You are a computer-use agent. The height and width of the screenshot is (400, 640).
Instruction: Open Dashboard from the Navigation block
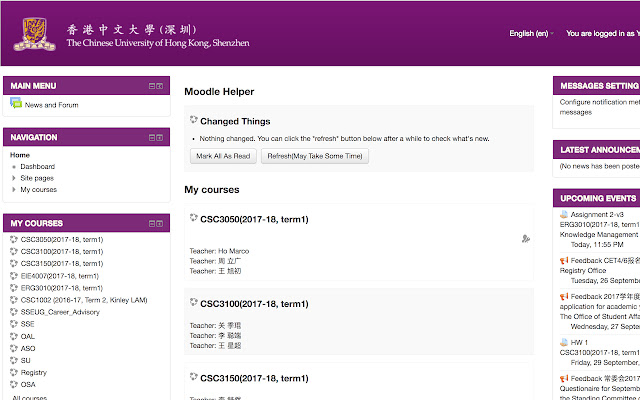pos(38,167)
